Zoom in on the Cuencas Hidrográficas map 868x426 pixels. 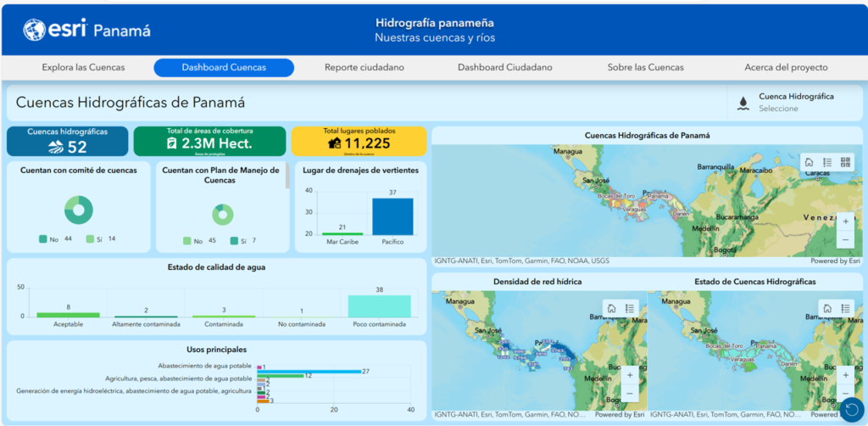(845, 221)
